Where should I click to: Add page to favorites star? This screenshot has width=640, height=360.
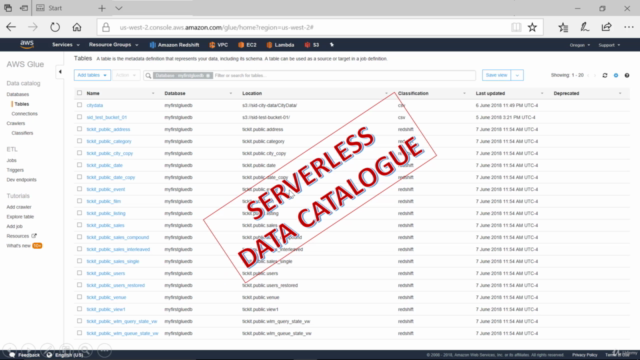click(x=532, y=27)
